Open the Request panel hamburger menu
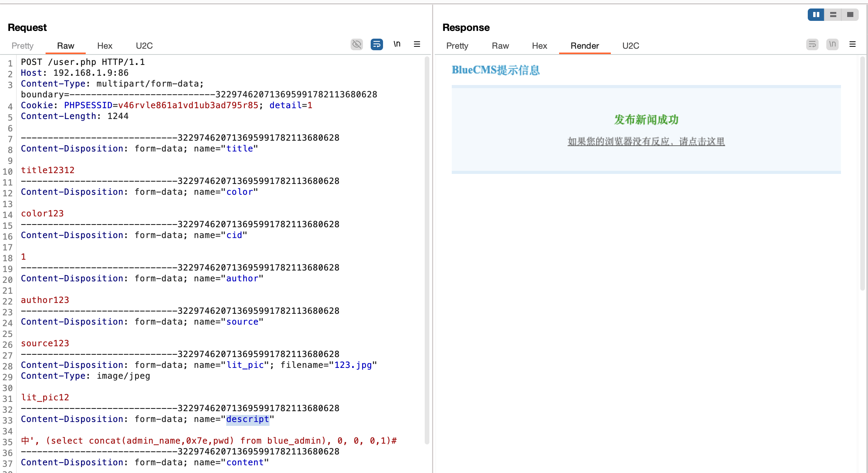 [417, 44]
